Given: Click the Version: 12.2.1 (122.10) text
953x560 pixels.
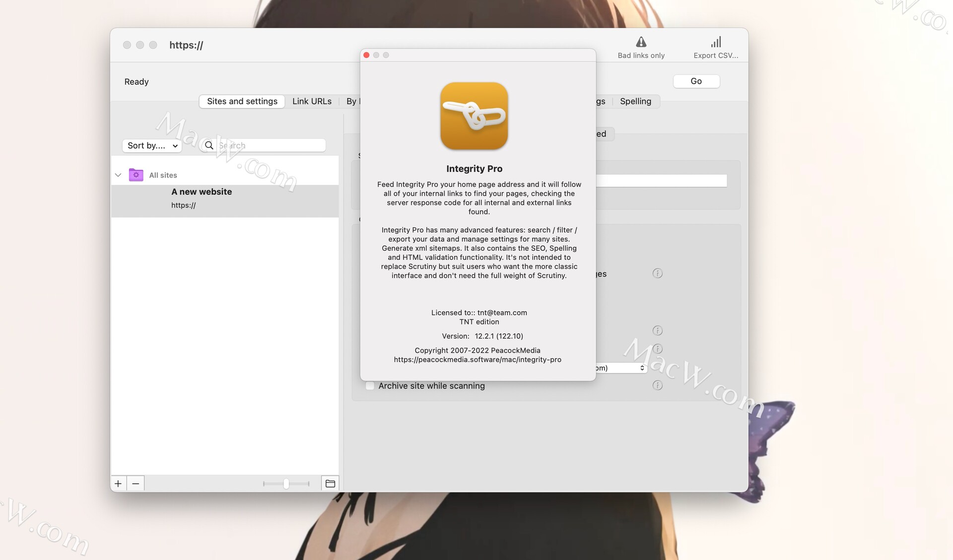Looking at the screenshot, I should pyautogui.click(x=482, y=336).
